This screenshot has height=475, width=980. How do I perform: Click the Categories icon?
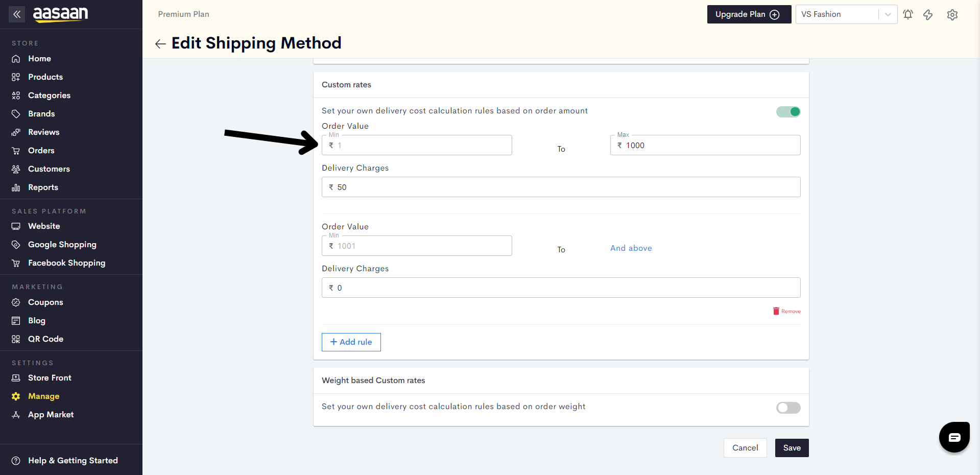pyautogui.click(x=16, y=96)
